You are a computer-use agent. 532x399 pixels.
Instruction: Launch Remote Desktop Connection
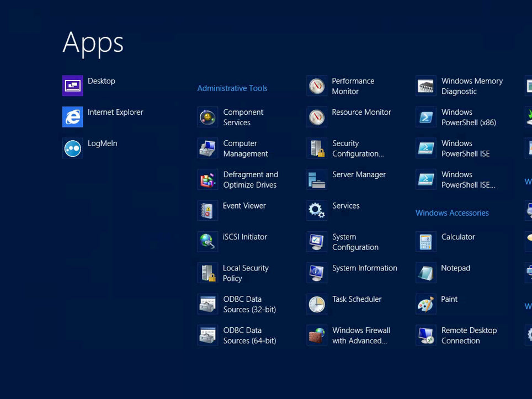click(469, 336)
